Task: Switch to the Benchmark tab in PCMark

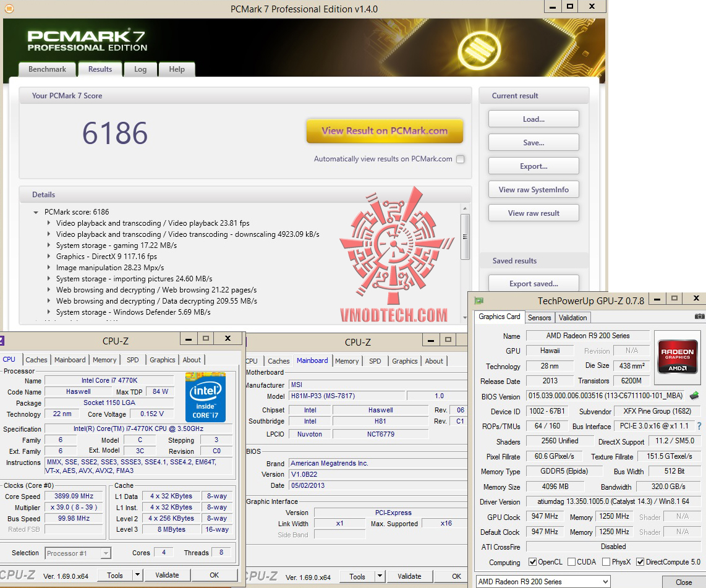Action: (x=47, y=69)
